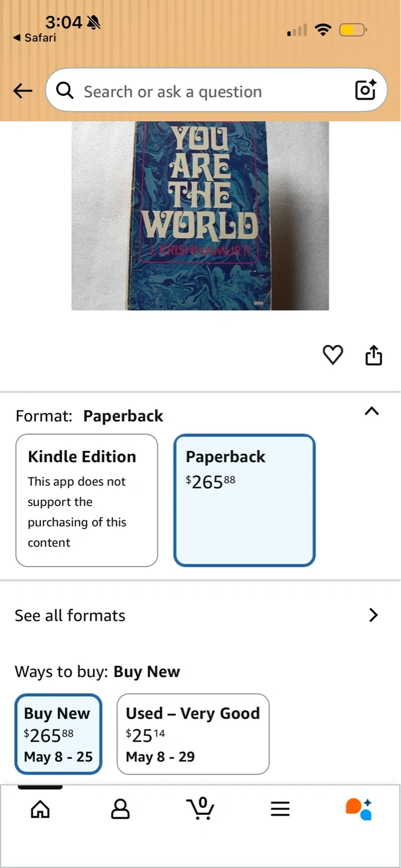
Task: Share this product using share icon
Action: pos(374,355)
